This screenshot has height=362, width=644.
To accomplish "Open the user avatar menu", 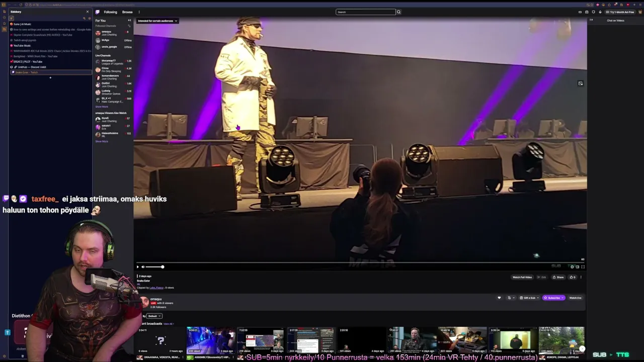I will coord(639,12).
